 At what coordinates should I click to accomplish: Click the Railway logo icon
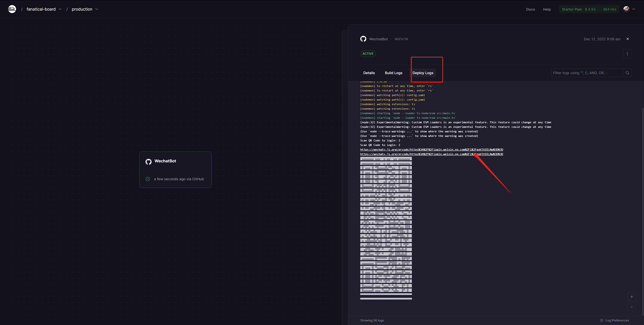12,9
